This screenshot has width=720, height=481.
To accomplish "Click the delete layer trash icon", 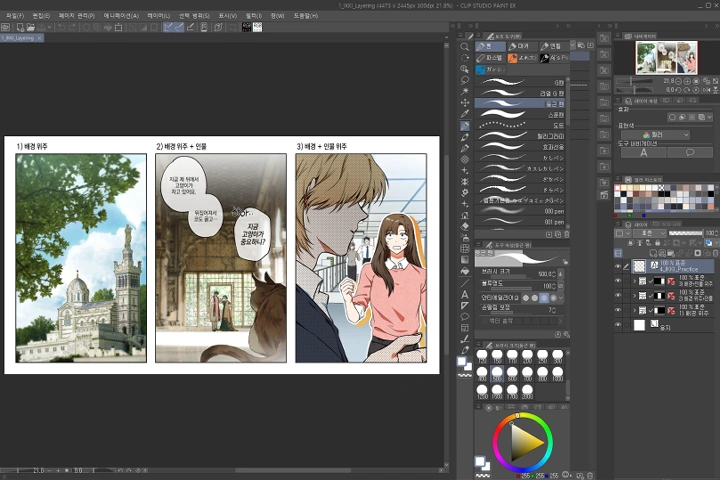I will click(715, 253).
